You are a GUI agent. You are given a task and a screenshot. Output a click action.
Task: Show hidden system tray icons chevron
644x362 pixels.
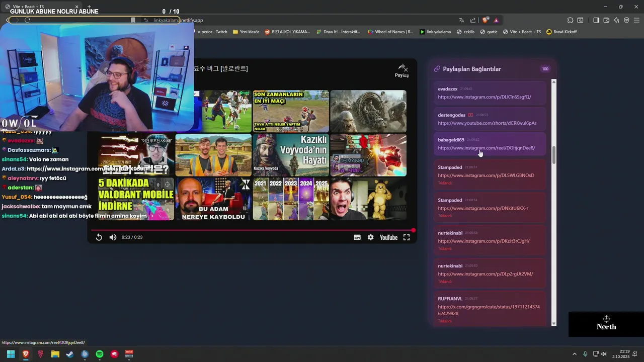574,354
